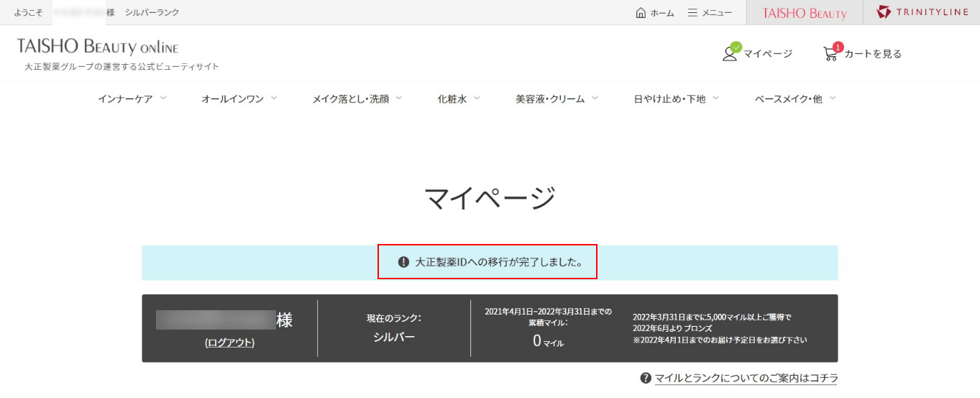Click the question mark help icon

pos(646,378)
